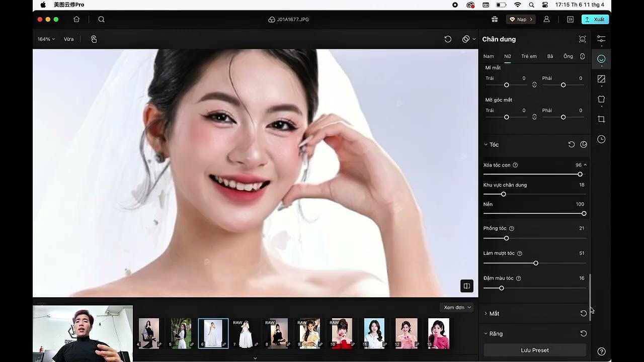Open the Xem đơn view dropdown
Screen dimensions: 644x362
click(x=457, y=307)
